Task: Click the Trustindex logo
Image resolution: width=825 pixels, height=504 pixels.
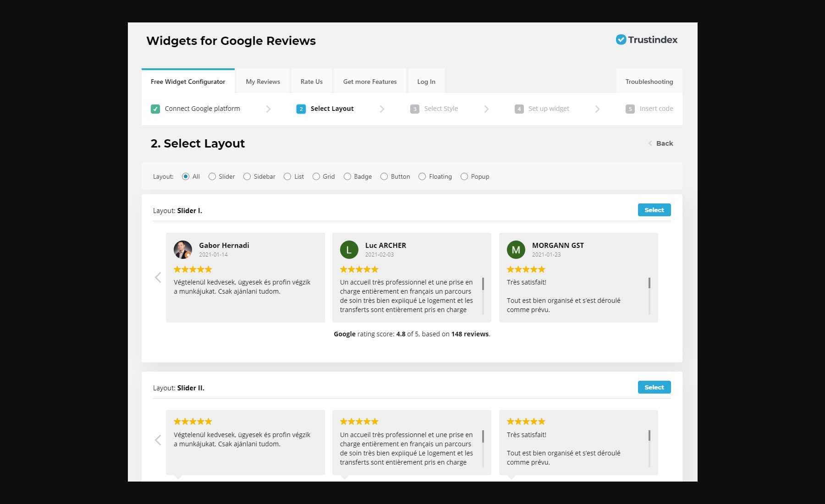Action: [647, 39]
